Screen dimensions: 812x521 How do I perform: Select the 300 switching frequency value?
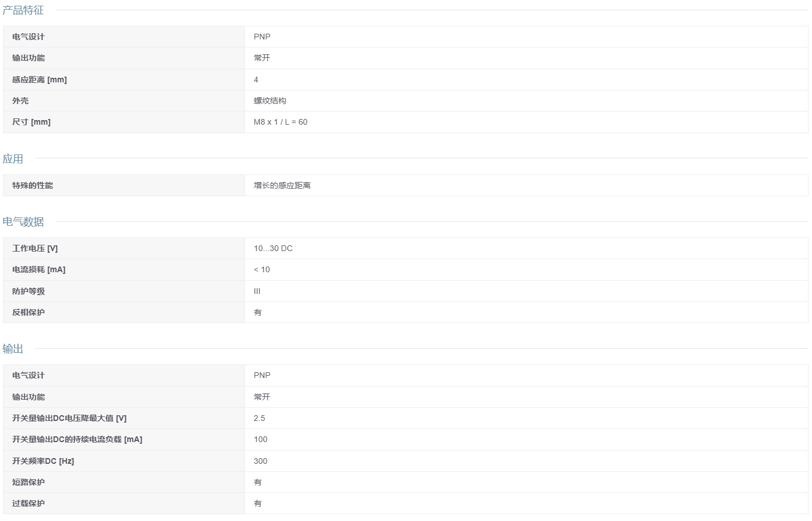point(260,461)
